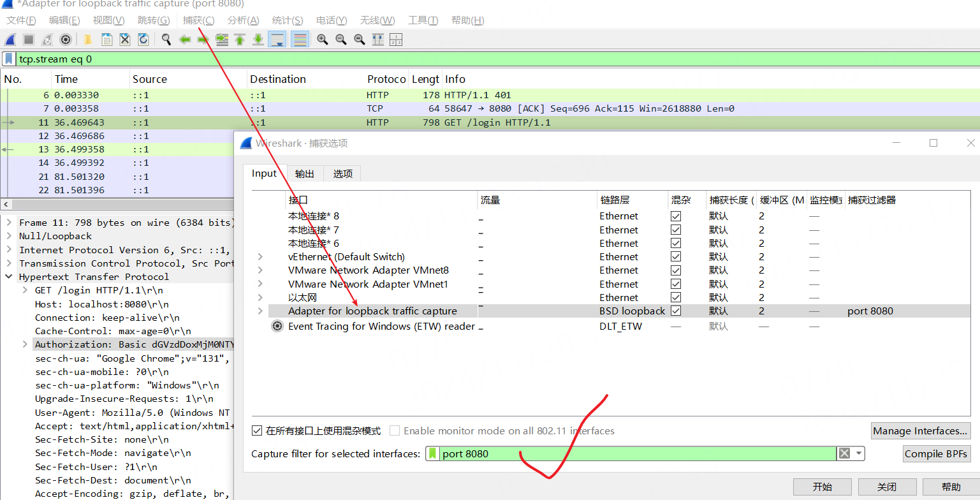Image resolution: width=980 pixels, height=500 pixels.
Task: Expand GET /login HTTP/1.1 request line
Action: [x=25, y=290]
